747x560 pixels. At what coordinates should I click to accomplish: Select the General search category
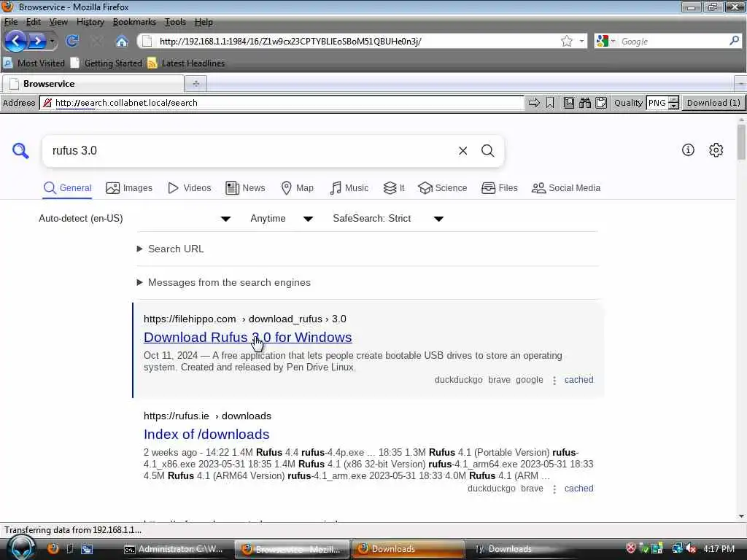coord(67,188)
